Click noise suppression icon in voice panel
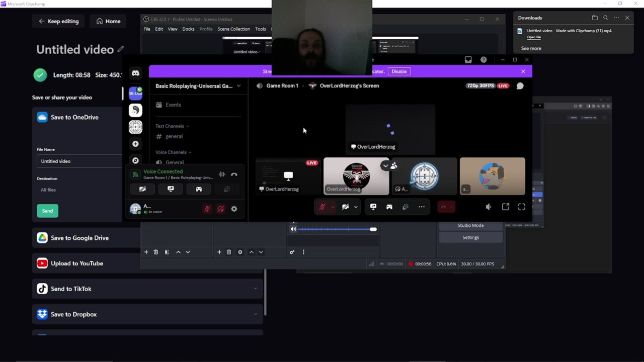 click(222, 174)
